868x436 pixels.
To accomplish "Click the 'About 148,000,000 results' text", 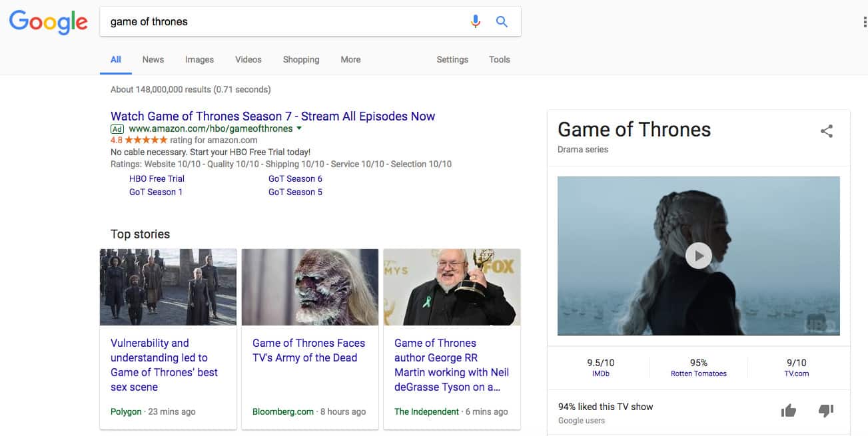I will 191,89.
